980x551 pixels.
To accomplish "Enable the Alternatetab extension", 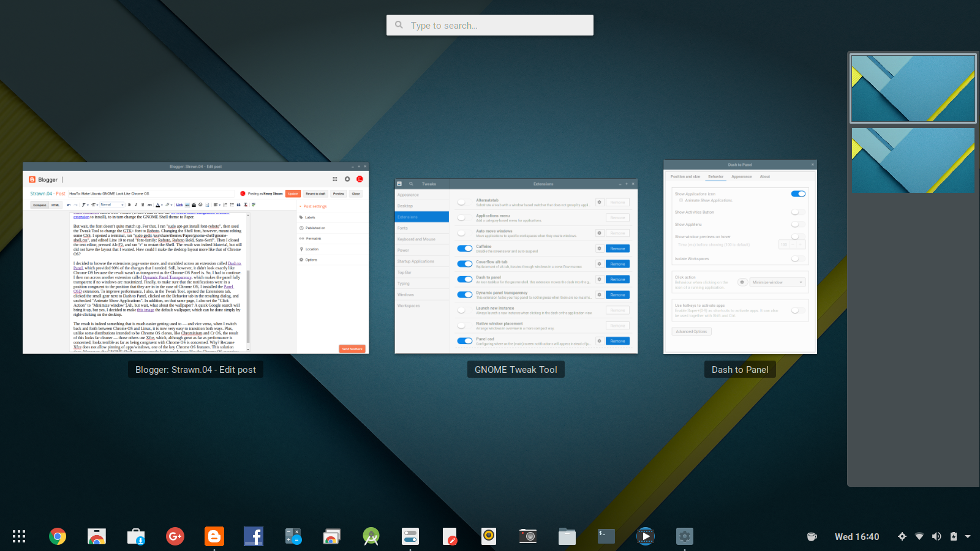I will tap(463, 202).
